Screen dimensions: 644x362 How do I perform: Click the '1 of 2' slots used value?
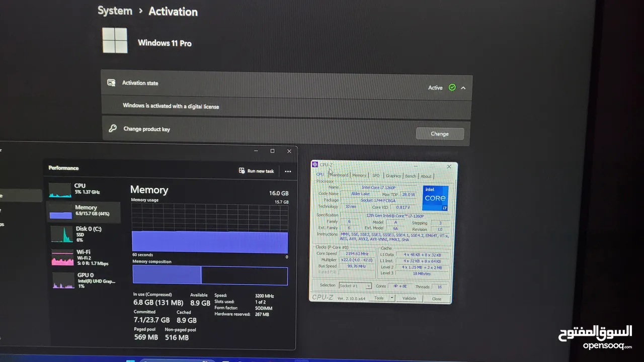point(261,302)
